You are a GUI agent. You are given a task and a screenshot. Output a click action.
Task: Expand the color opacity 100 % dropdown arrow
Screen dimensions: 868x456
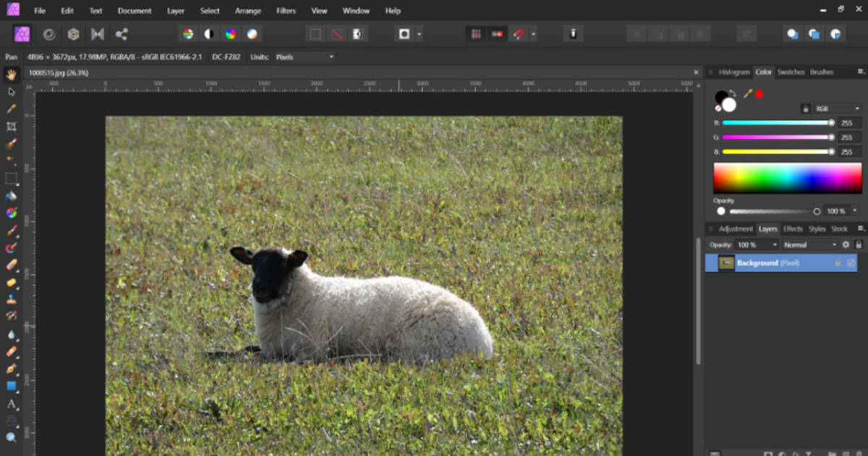tap(856, 211)
